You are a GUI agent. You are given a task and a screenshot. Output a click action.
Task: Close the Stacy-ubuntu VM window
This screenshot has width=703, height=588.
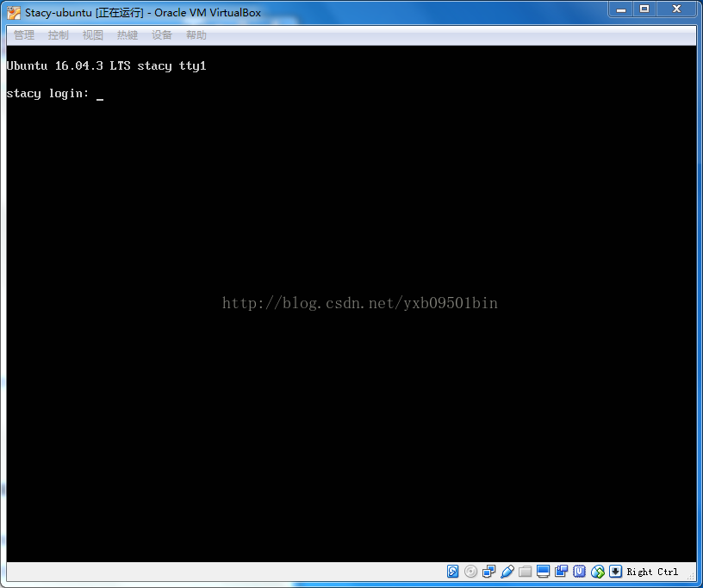coord(677,9)
